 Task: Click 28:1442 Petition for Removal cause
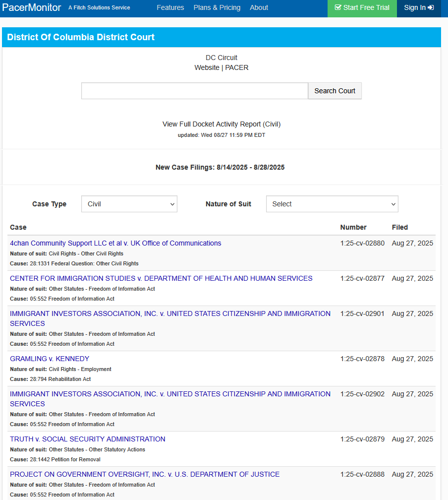point(65,459)
